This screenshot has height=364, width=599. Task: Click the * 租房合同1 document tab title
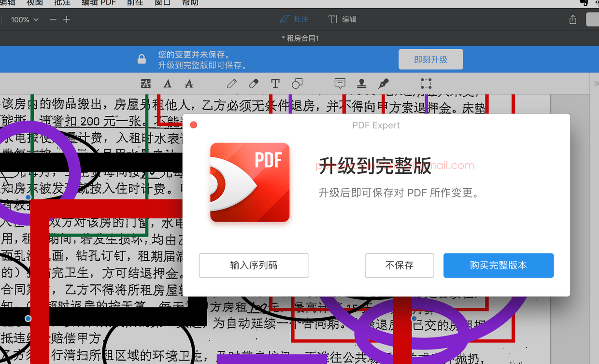coord(300,38)
